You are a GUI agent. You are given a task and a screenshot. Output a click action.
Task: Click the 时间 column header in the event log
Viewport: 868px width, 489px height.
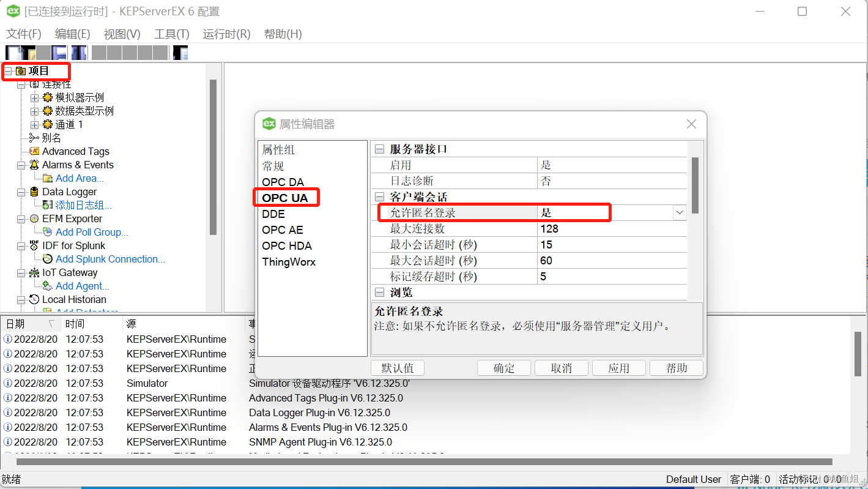coord(91,324)
